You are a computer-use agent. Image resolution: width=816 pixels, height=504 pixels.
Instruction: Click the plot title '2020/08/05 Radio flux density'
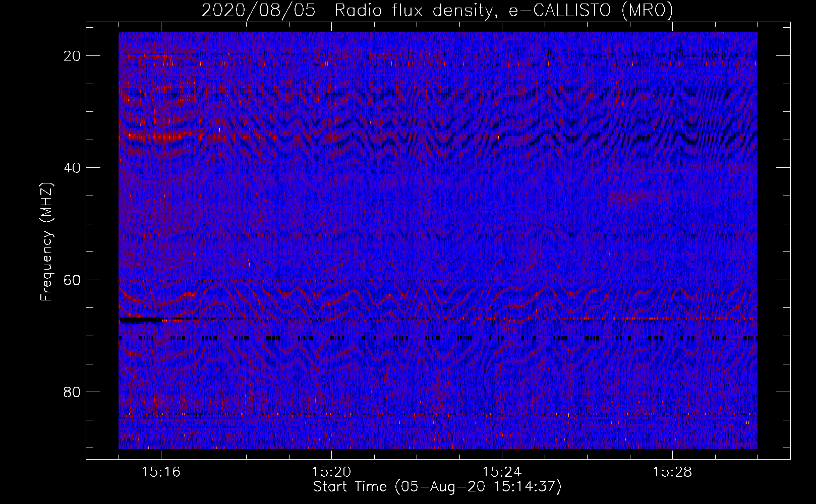[437, 10]
